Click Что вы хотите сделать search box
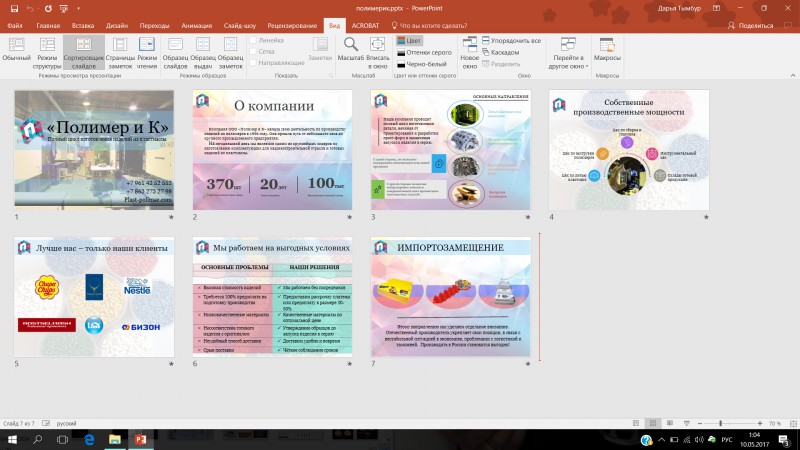 click(x=429, y=26)
